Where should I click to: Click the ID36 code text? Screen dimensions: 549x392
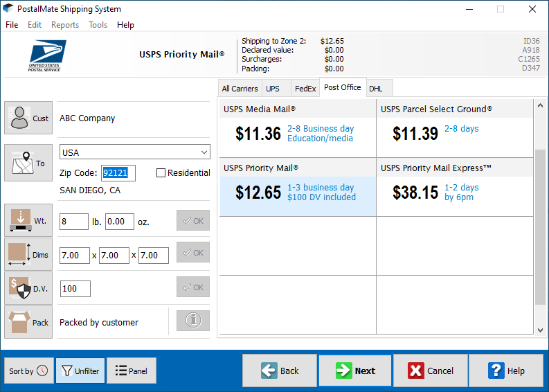532,41
